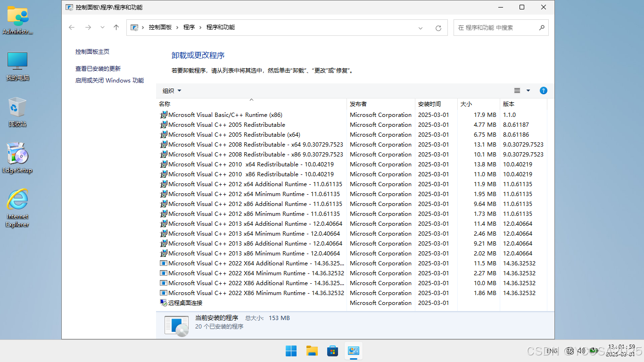644x362 pixels.
Task: Select Visual C++ 2012 x86 Minimum Runtime
Action: point(351,214)
